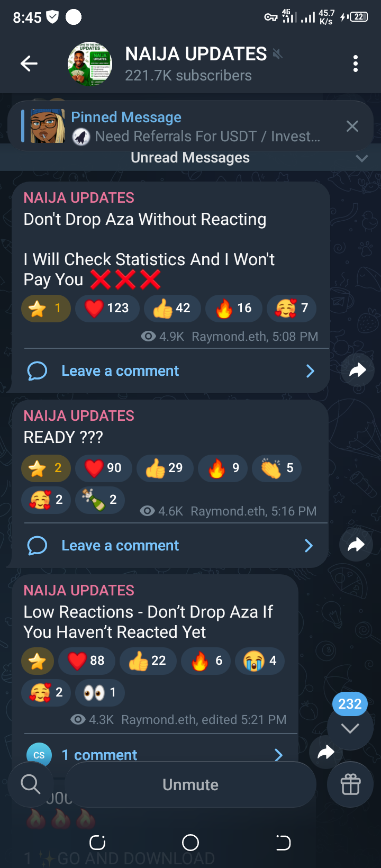This screenshot has height=868, width=381.
Task: Open NAIJA UPDATES channel profile picture
Action: 89,64
